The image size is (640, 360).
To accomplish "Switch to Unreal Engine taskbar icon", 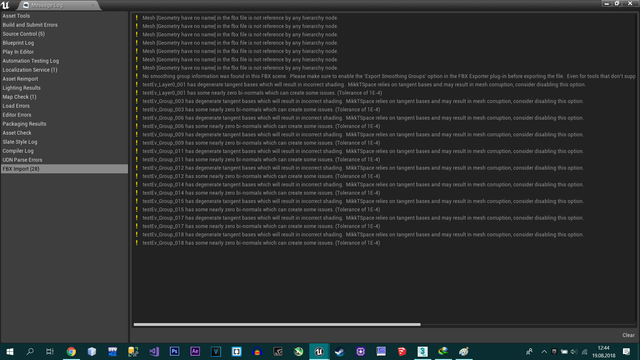I will click(319, 351).
